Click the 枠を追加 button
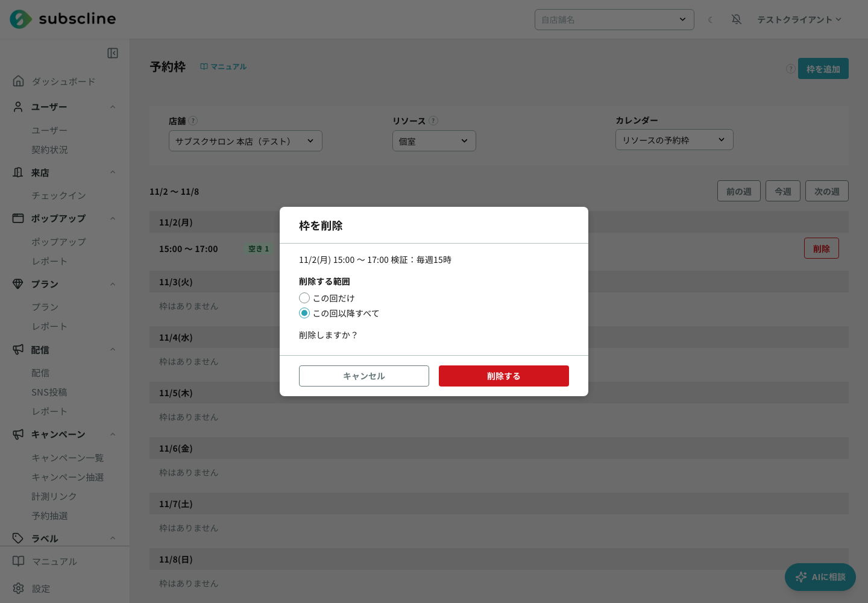This screenshot has width=868, height=603. coord(823,69)
